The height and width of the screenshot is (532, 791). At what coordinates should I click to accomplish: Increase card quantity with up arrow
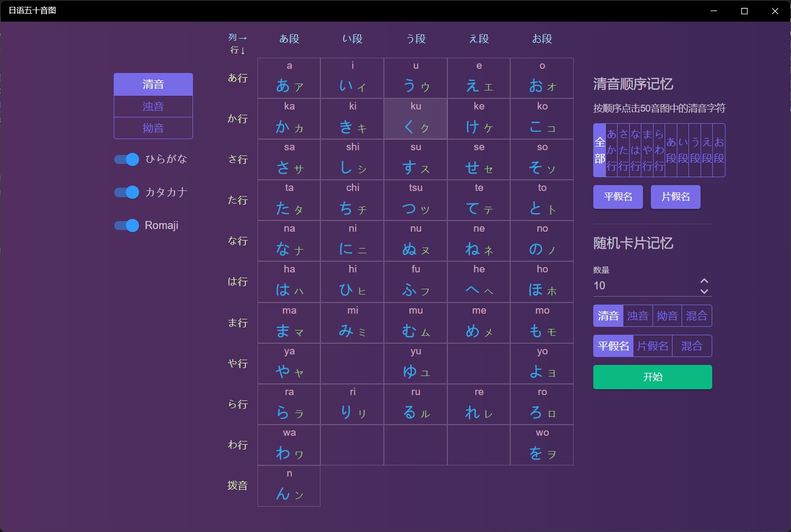pos(704,281)
